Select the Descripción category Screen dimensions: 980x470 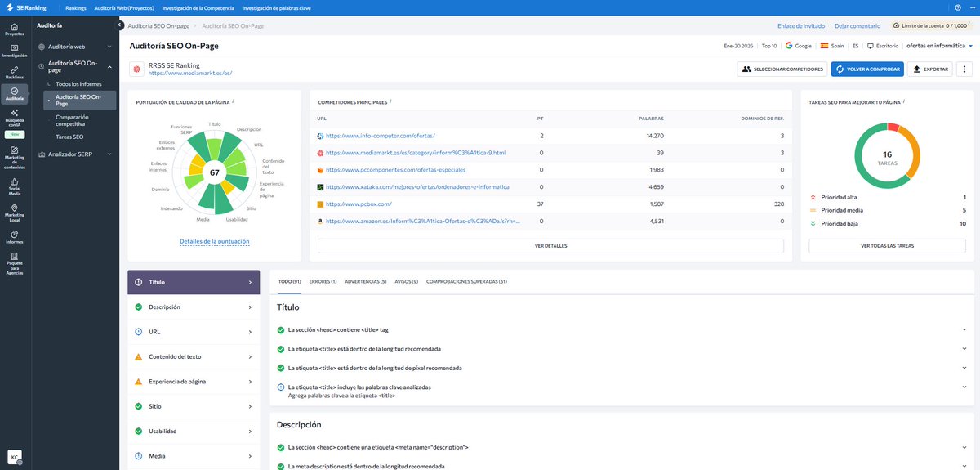click(194, 307)
